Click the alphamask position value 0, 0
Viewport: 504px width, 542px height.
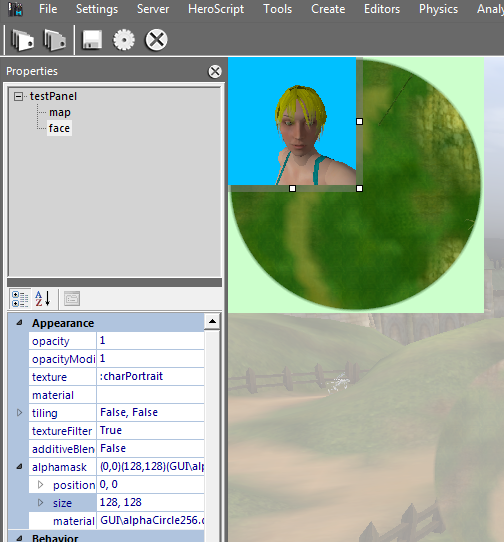click(150, 485)
